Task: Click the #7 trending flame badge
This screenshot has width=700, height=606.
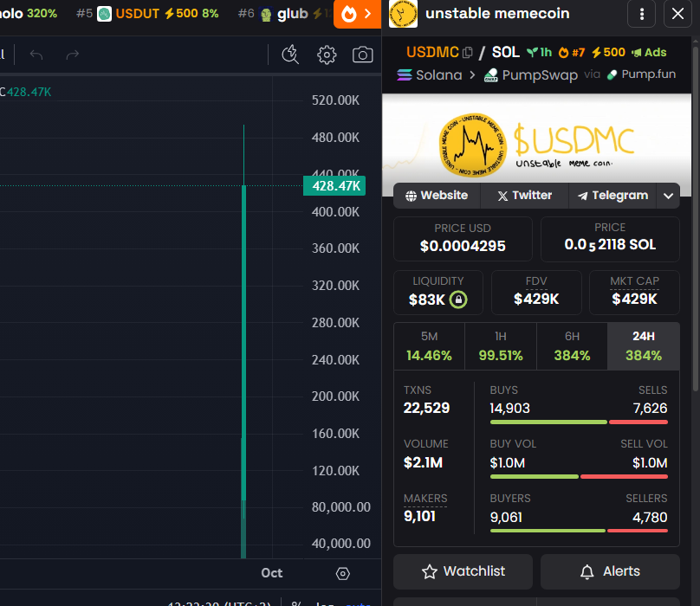Action: [x=572, y=53]
